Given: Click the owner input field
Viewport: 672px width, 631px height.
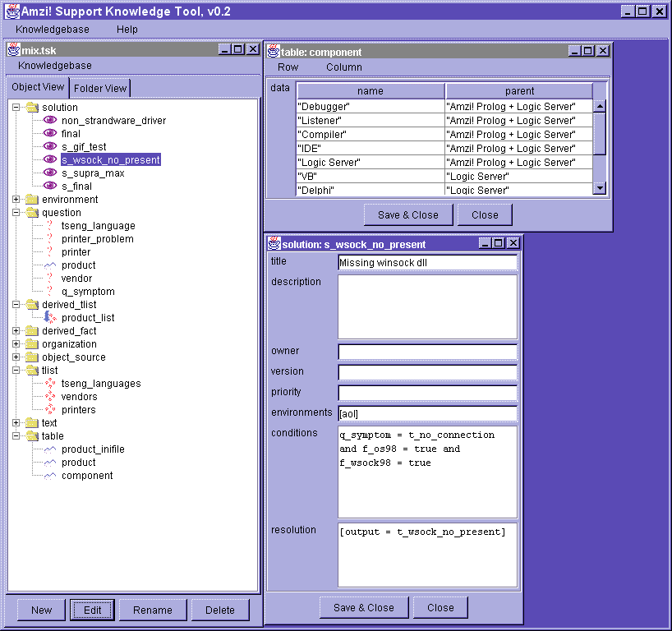Looking at the screenshot, I should [x=427, y=352].
